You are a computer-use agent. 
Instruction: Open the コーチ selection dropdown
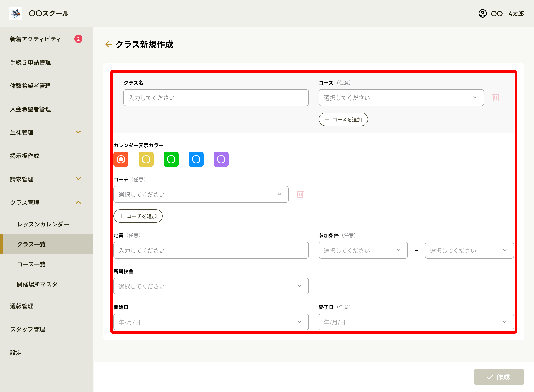201,194
